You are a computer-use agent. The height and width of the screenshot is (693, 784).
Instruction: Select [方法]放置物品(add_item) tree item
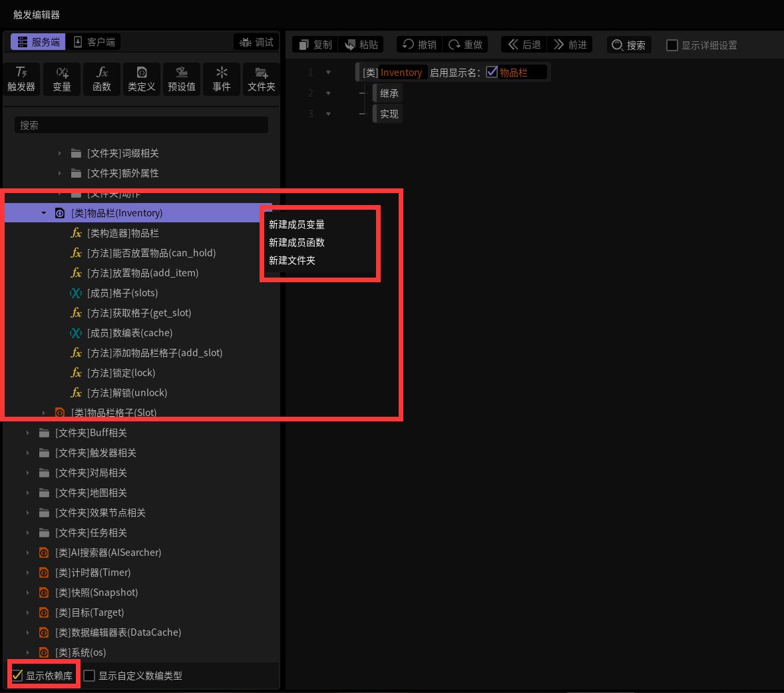(142, 273)
